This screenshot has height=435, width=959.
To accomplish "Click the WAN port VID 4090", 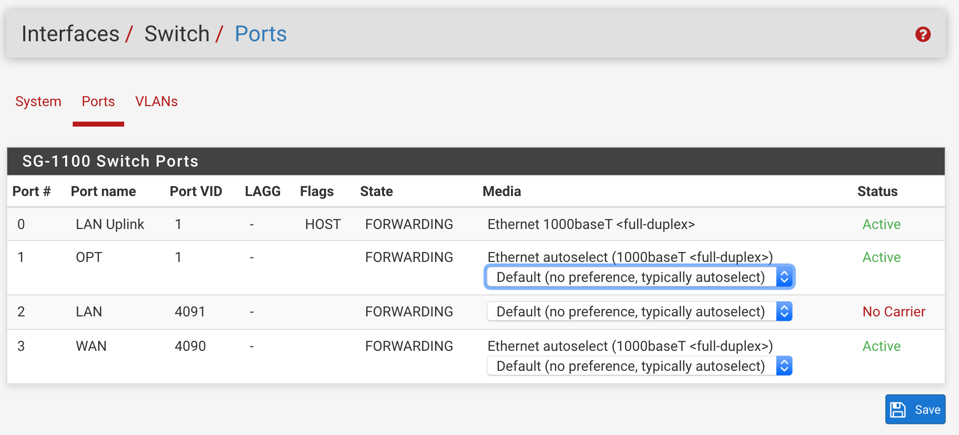I will pyautogui.click(x=190, y=347).
